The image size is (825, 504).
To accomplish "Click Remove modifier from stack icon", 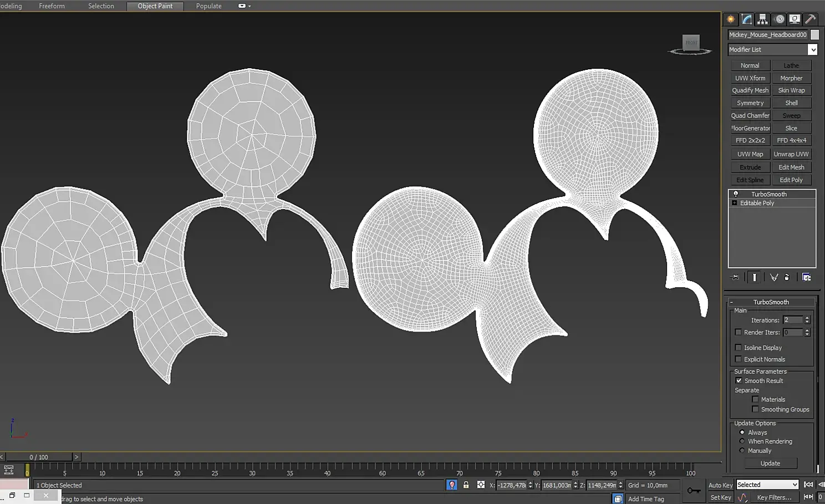I will pyautogui.click(x=787, y=277).
